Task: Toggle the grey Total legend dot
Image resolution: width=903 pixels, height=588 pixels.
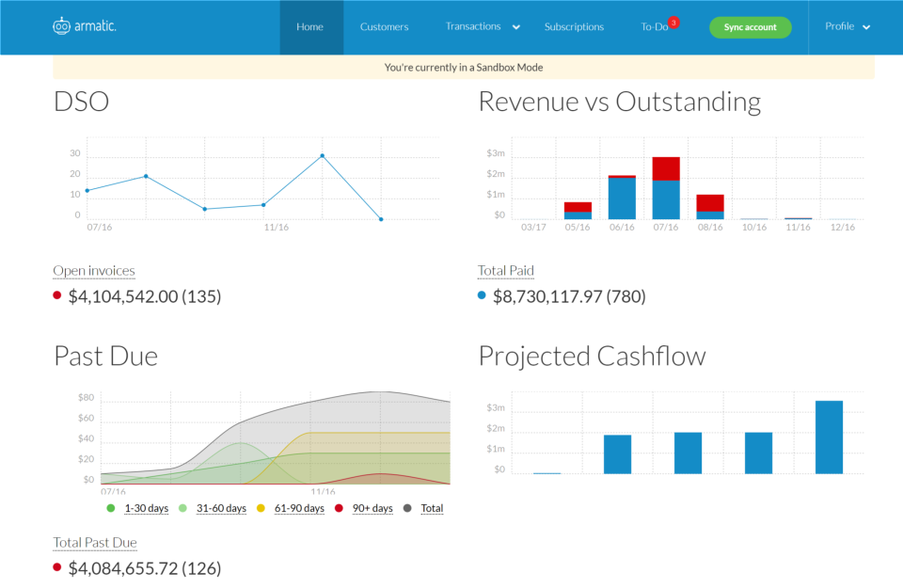Action: (407, 508)
